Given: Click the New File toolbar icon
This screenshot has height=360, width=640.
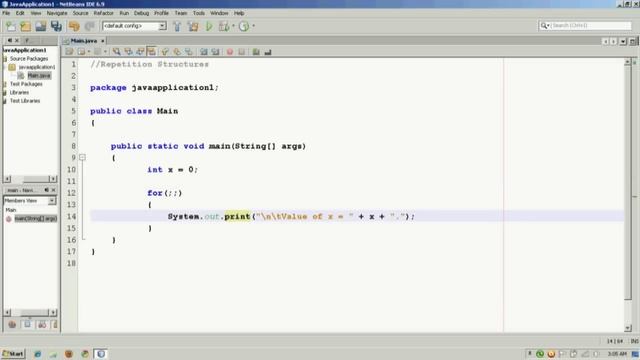Looking at the screenshot, I should [x=11, y=27].
